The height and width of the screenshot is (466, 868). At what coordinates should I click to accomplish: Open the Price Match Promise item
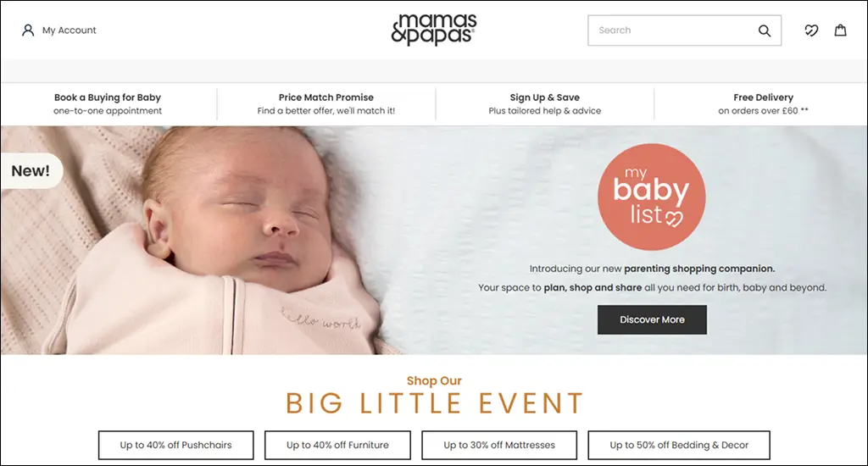326,103
